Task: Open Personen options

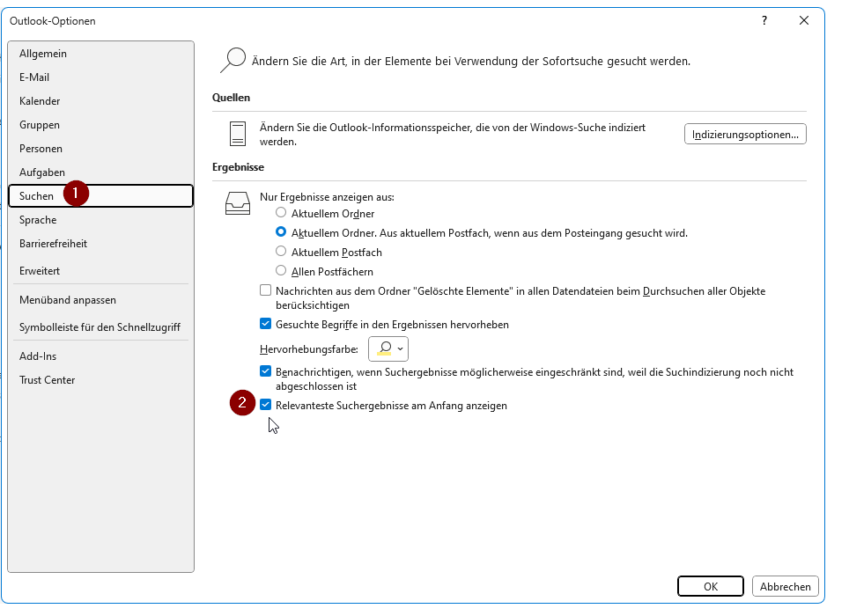Action: tap(100, 149)
